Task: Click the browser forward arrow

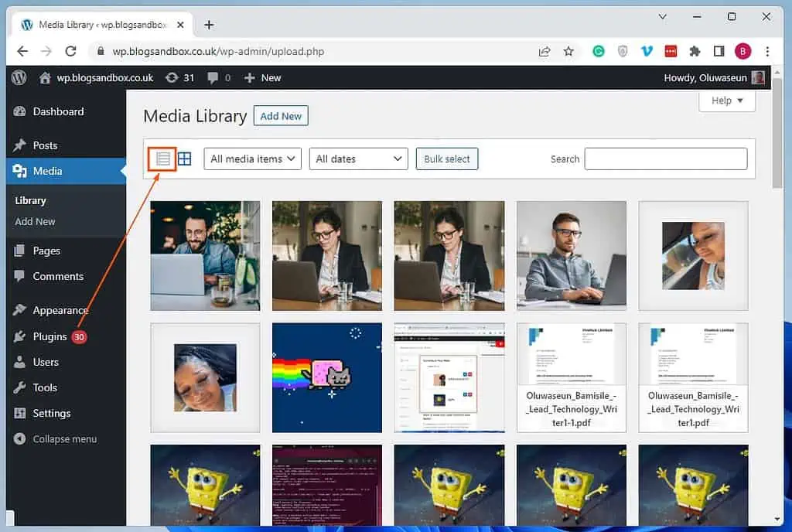Action: [46, 51]
